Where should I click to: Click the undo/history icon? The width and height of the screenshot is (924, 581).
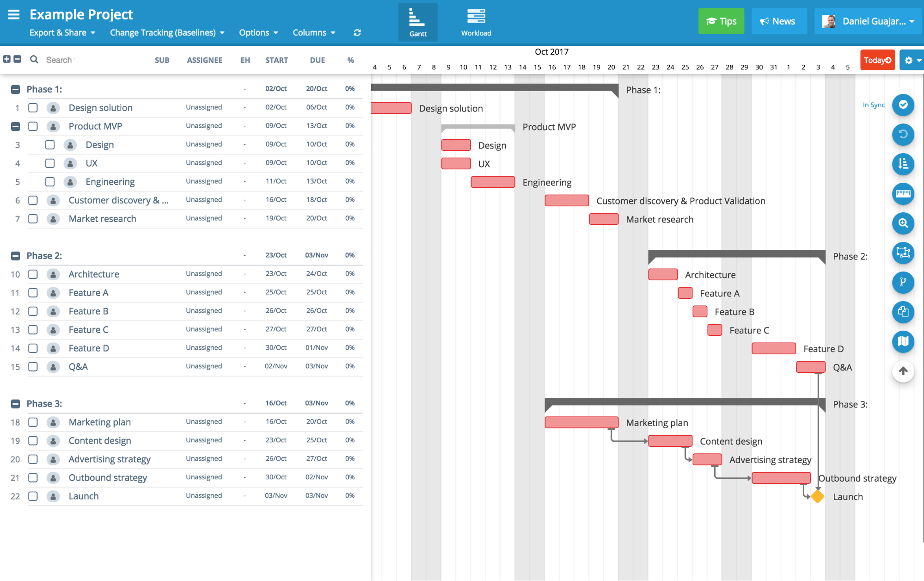903,135
